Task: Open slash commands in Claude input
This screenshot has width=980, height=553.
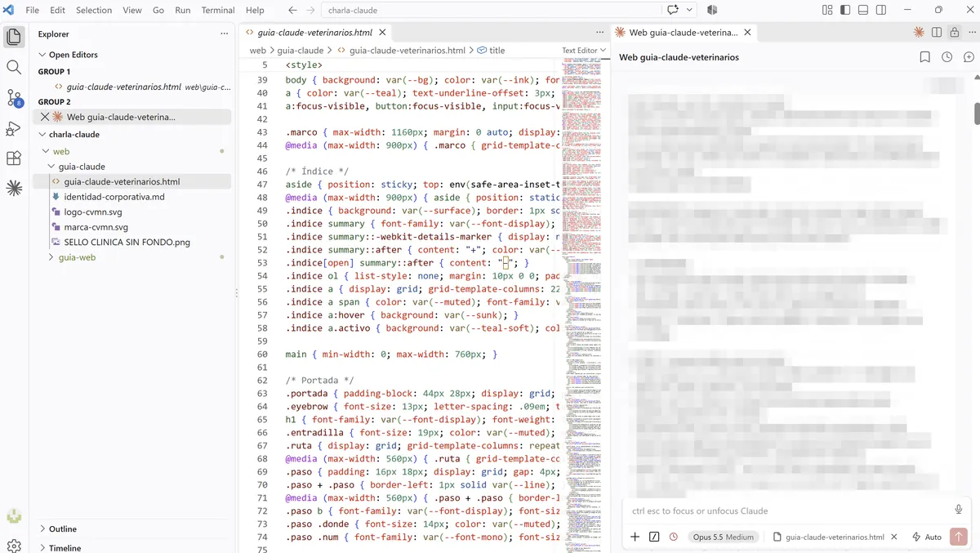Action: tap(654, 537)
